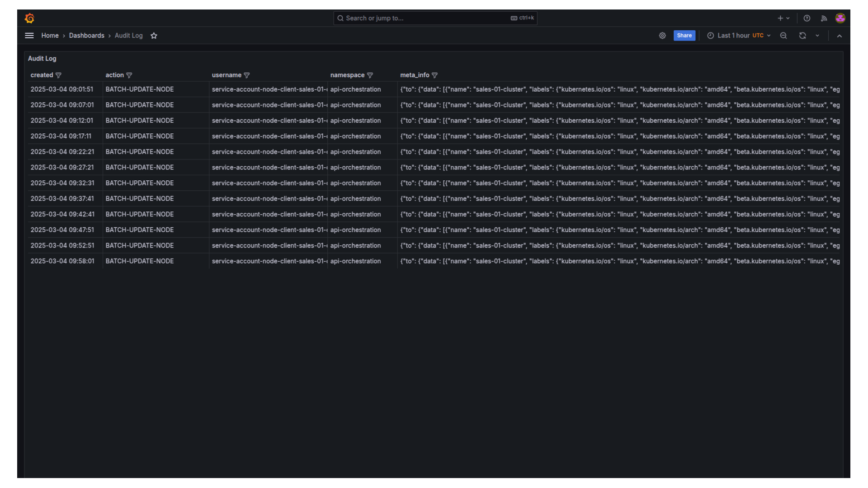Screen dimensions: 868x488
Task: Zoom out the time range
Action: coord(783,35)
